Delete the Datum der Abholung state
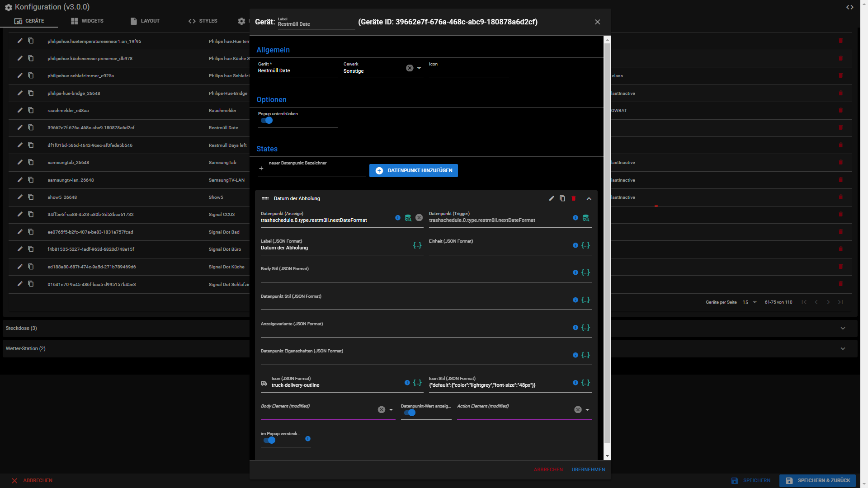 tap(574, 198)
